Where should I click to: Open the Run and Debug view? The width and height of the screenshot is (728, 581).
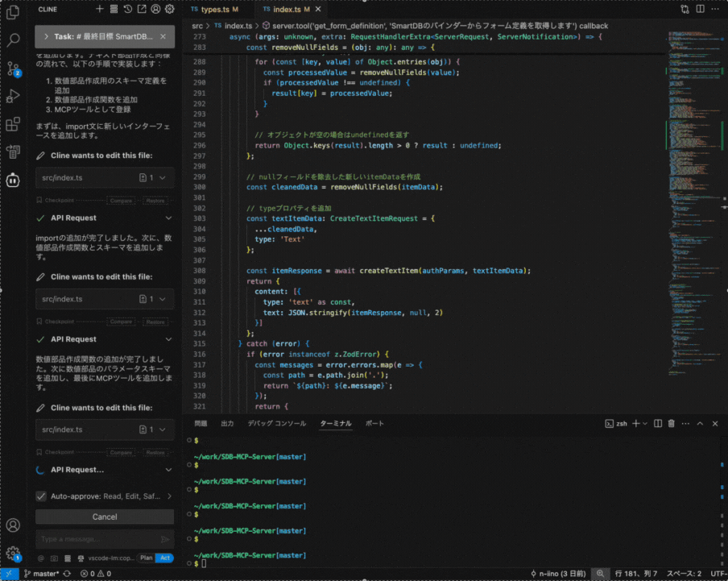pyautogui.click(x=13, y=96)
